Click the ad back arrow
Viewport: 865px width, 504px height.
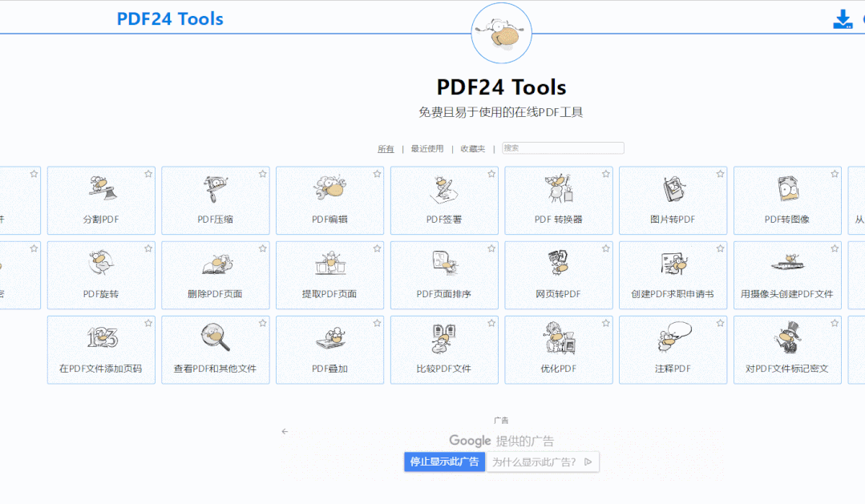[x=285, y=431]
